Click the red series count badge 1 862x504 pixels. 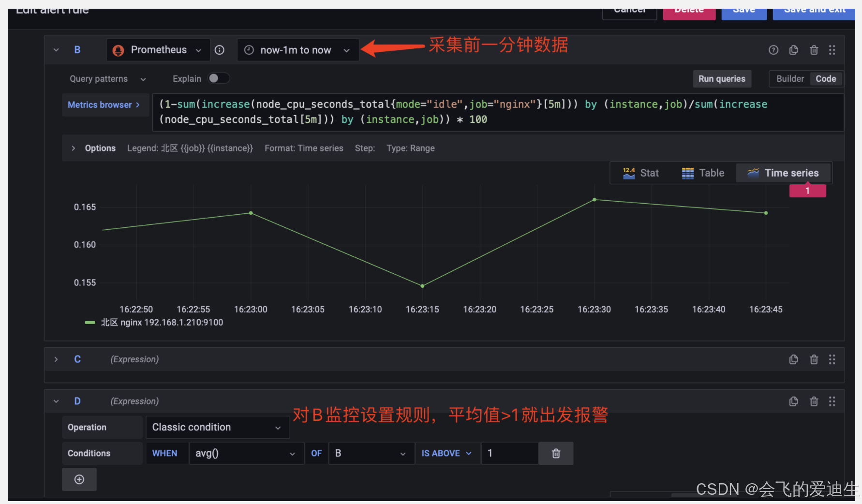click(x=807, y=191)
